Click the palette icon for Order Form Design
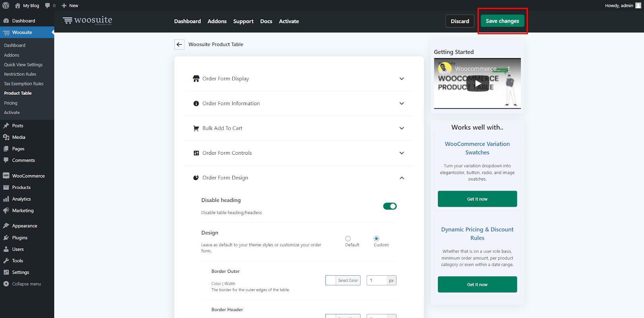The image size is (644, 318). [x=196, y=178]
